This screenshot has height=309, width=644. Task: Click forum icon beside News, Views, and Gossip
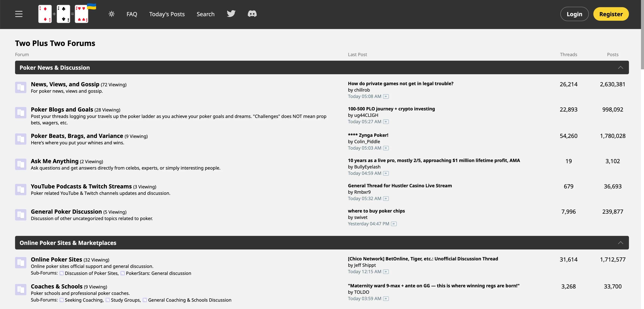point(21,87)
